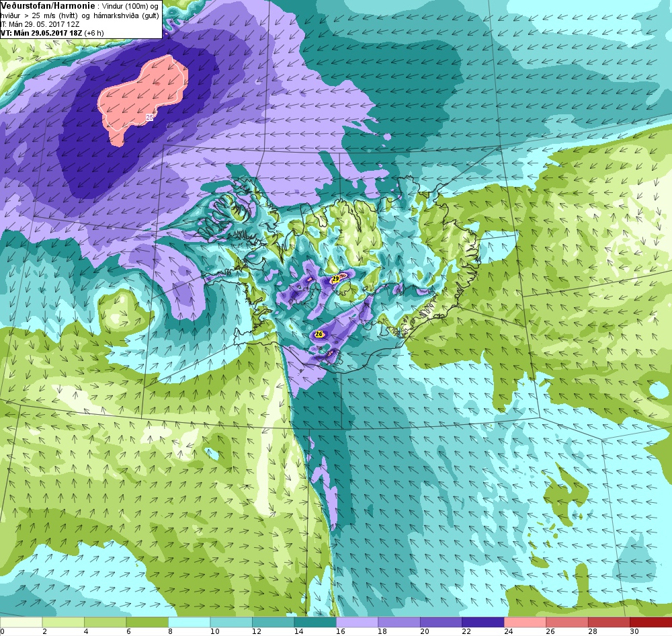Click the 10–12 m/s turquoise legend swatch
Screen dimensions: 672x636
(x=231, y=623)
